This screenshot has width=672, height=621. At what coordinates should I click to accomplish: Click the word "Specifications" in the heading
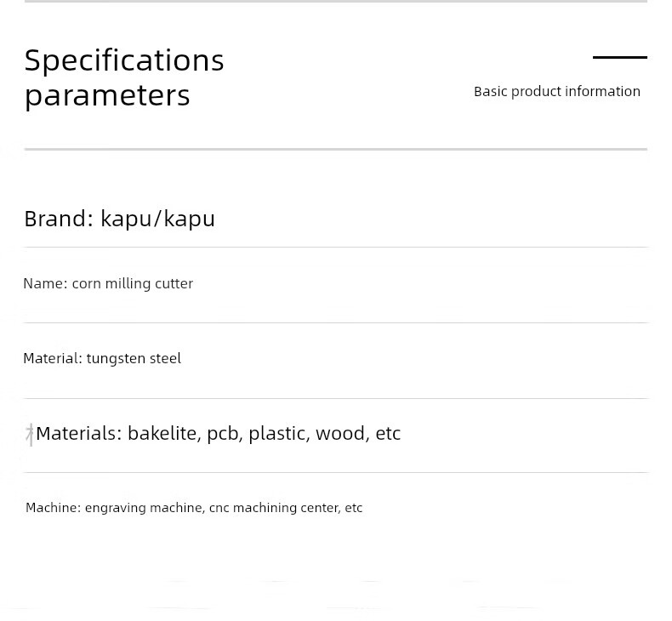[124, 61]
